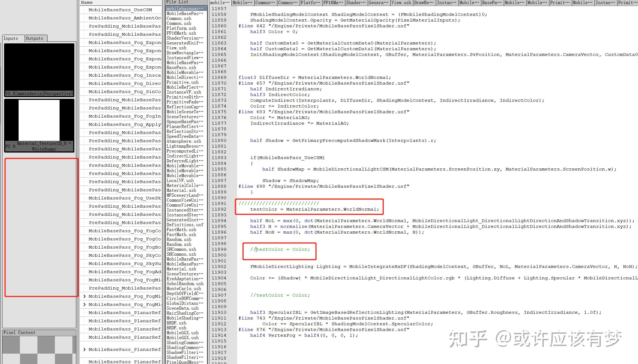Screen dimensions: 638x364
Task: Select FastMath.ush in the File List
Action: pos(181,229)
